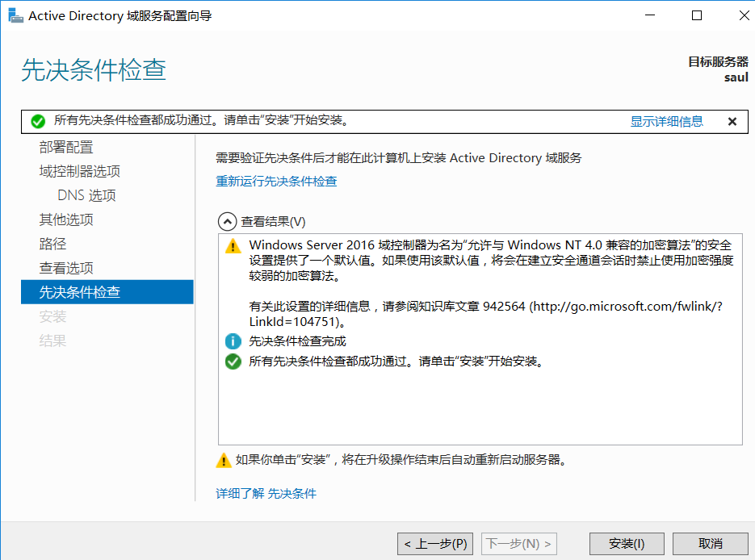Click the result row 所有先决条件检查都成功通过

396,361
